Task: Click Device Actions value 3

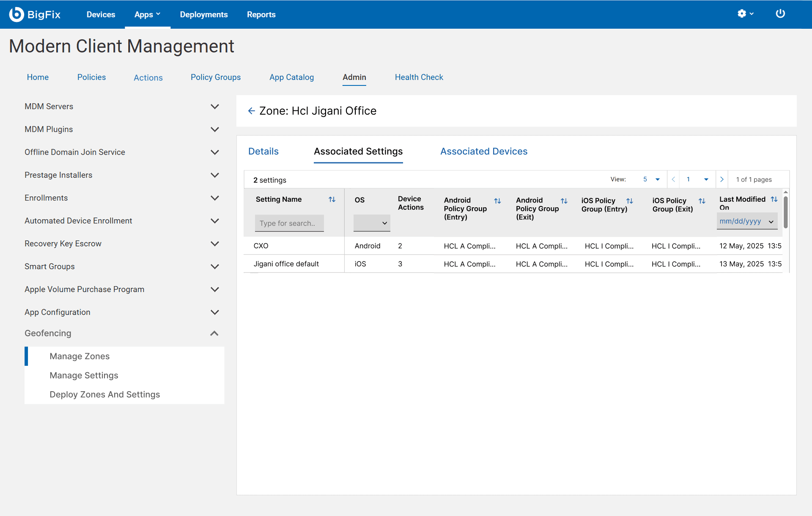Action: tap(400, 264)
